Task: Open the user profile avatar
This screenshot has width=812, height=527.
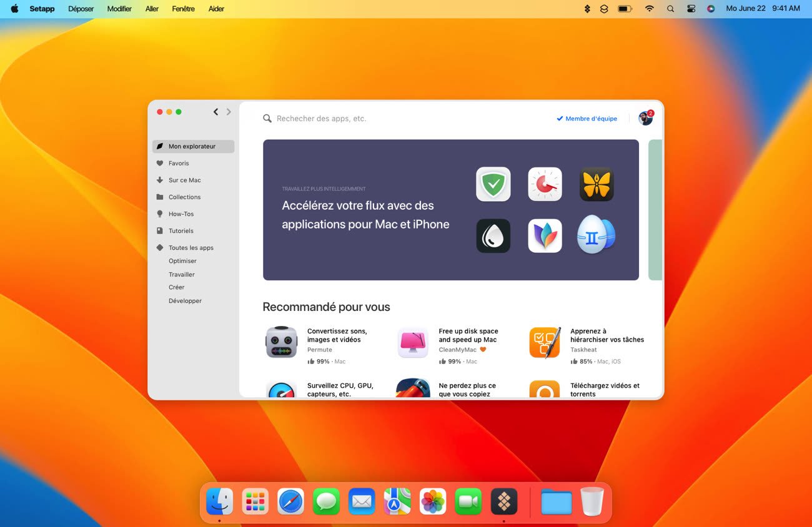Action: coord(645,118)
